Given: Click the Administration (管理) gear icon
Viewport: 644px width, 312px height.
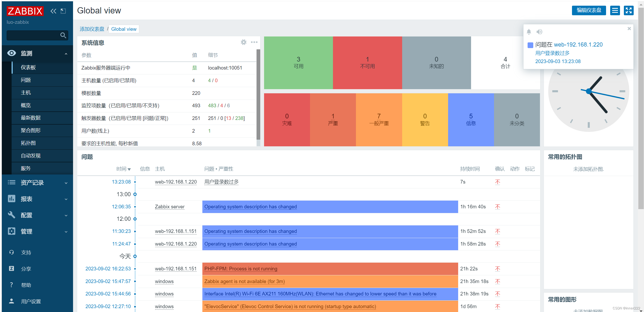Looking at the screenshot, I should click(12, 231).
